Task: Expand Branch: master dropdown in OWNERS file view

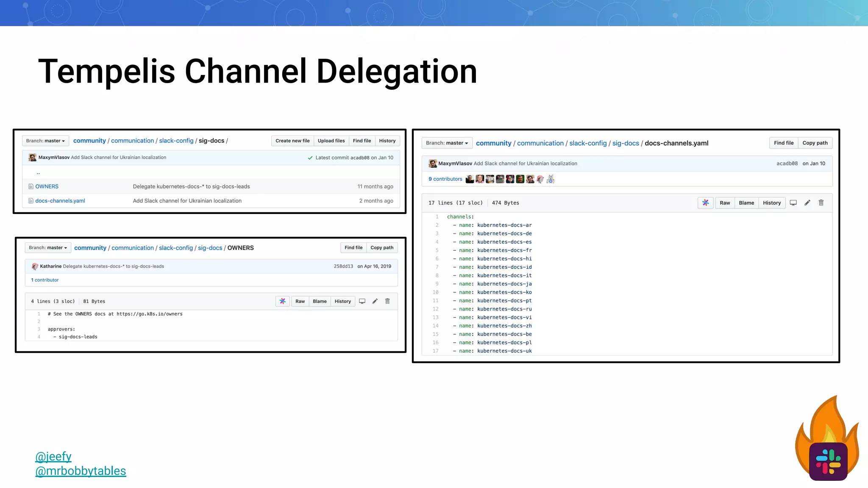Action: (x=48, y=248)
